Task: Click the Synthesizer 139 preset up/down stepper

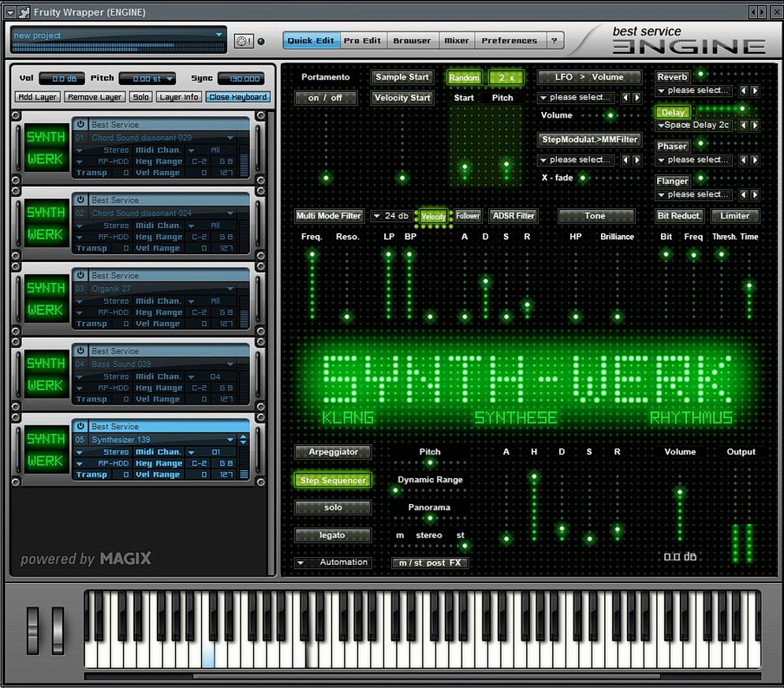Action: pyautogui.click(x=244, y=439)
